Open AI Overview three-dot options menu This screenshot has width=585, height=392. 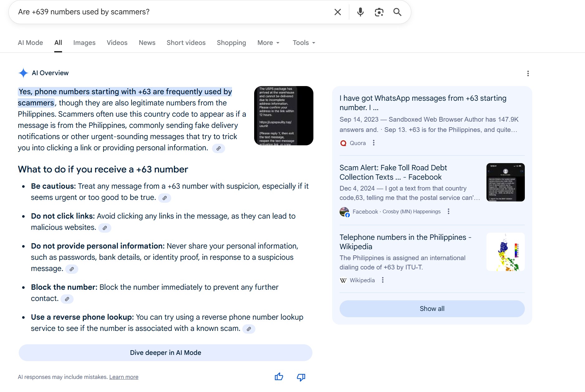click(x=528, y=74)
